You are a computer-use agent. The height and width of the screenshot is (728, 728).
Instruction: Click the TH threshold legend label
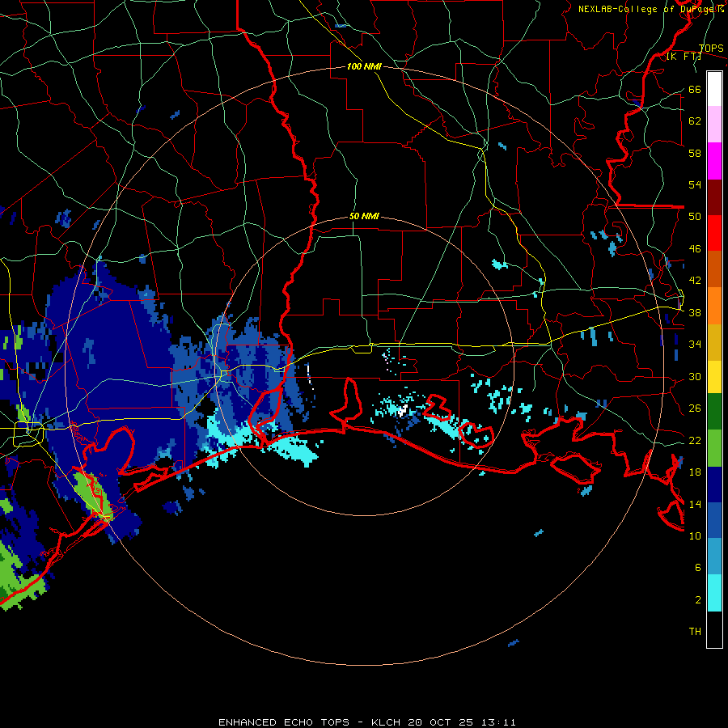pos(695,632)
